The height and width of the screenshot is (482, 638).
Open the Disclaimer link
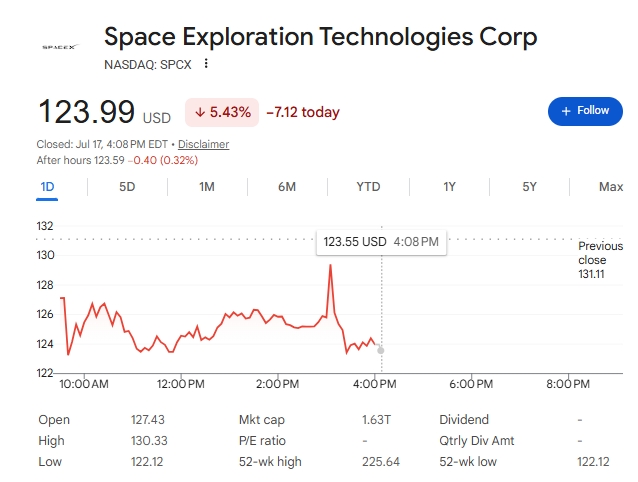tap(203, 144)
